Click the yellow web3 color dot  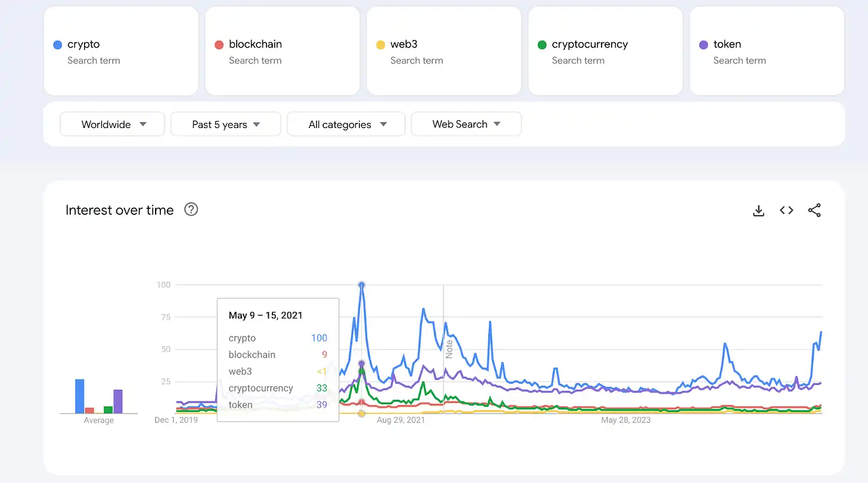[380, 45]
